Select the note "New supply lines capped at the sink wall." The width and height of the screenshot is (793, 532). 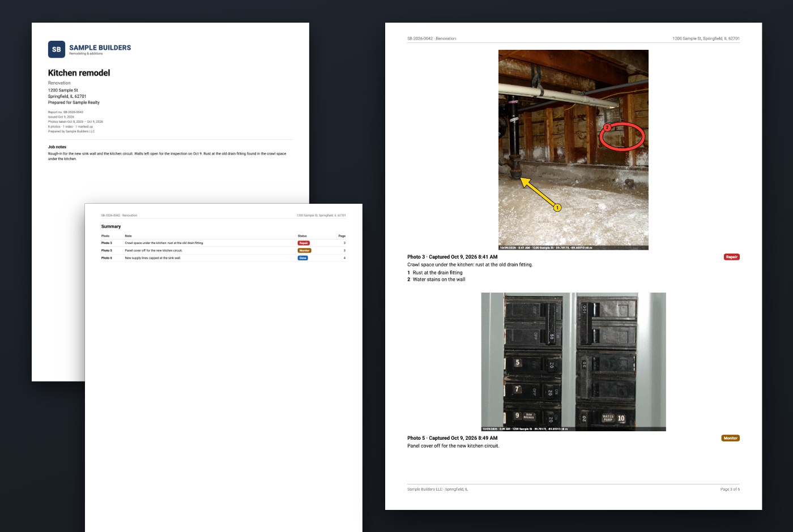153,258
